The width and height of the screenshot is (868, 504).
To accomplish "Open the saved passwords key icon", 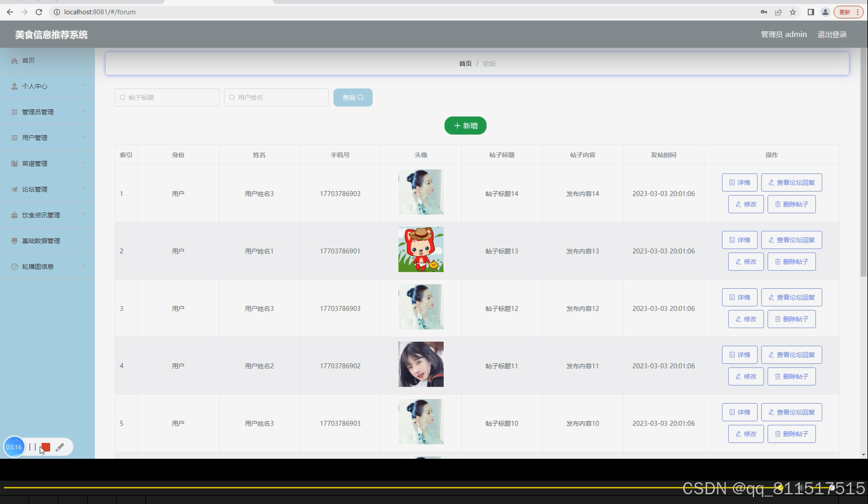I will coord(764,12).
